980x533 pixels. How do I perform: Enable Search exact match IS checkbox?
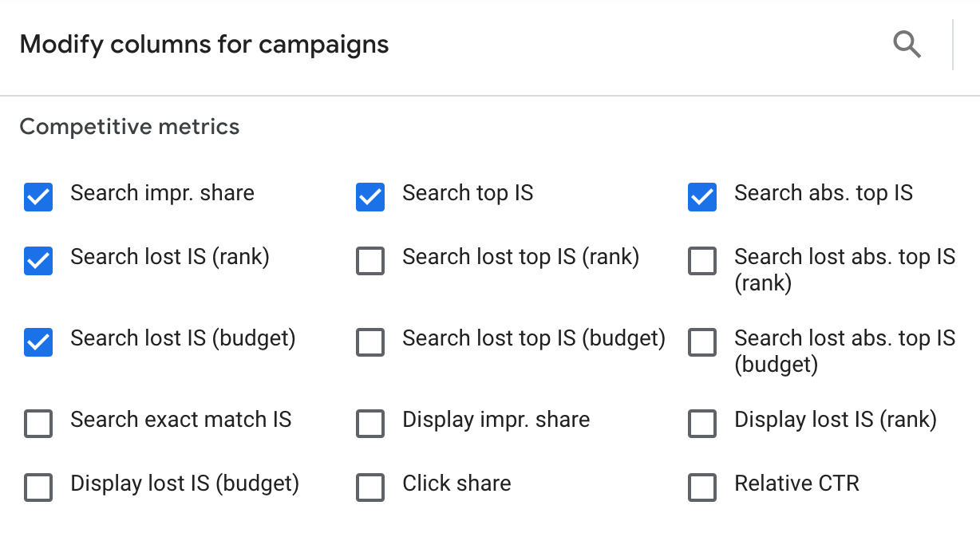(38, 424)
